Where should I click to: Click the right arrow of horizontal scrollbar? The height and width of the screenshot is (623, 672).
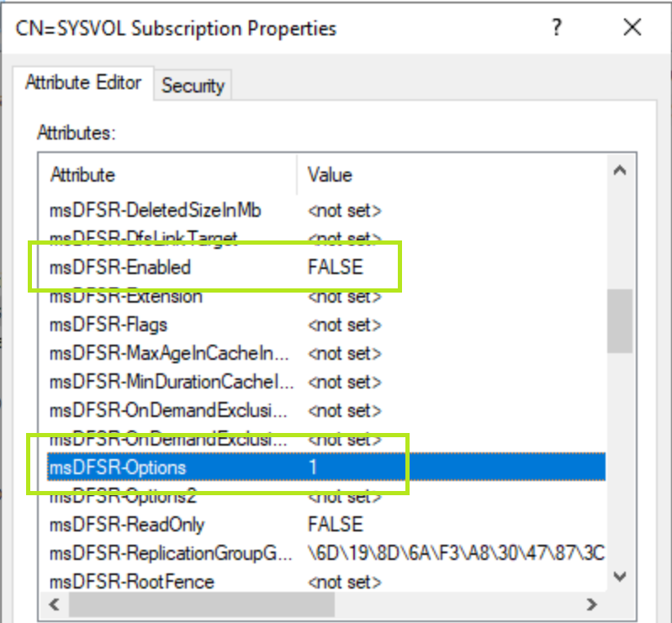tap(592, 605)
